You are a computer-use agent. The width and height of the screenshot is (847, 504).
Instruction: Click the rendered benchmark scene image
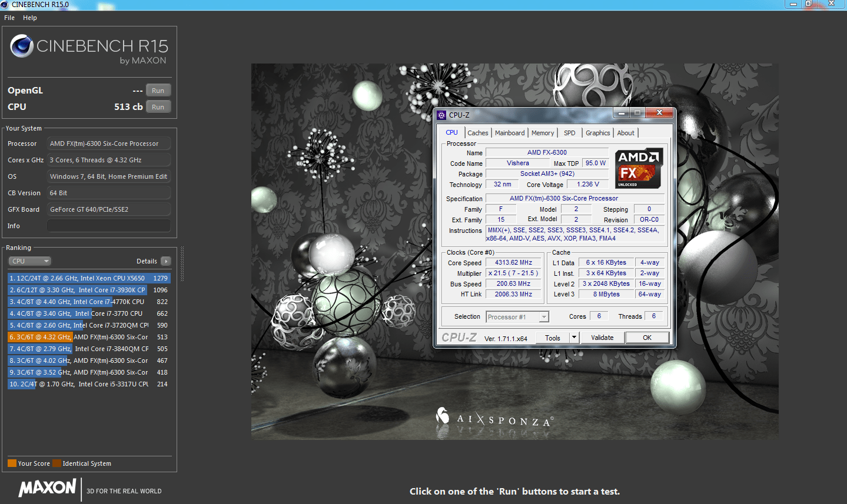coord(515,252)
